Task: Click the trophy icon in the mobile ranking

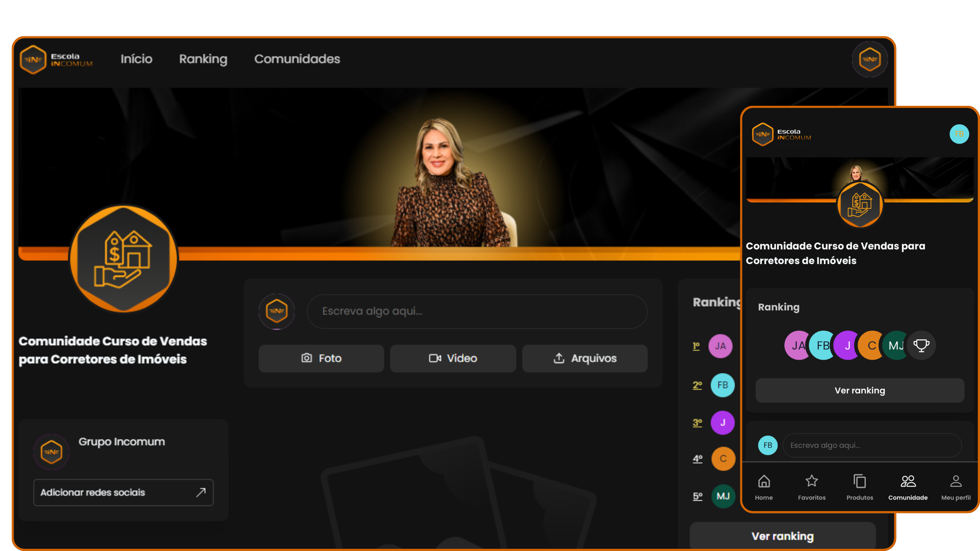Action: pyautogui.click(x=921, y=345)
